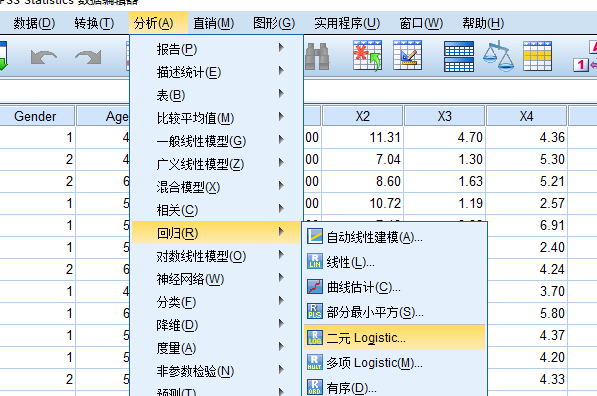Expand the 表(B) submenu
The width and height of the screenshot is (597, 396).
pos(216,95)
